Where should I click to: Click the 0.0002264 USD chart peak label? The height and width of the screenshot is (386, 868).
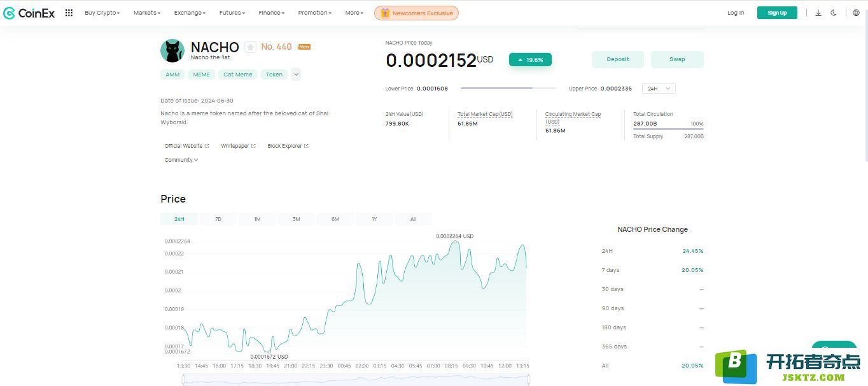point(454,236)
